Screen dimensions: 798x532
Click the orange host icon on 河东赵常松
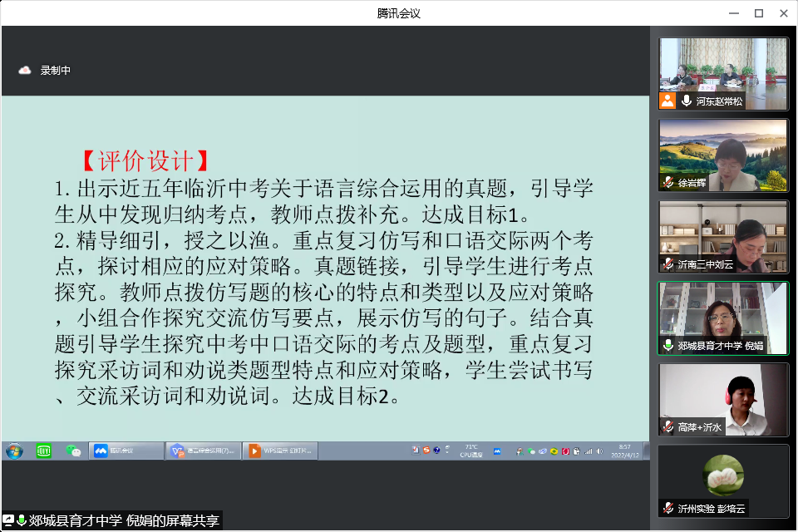point(667,101)
